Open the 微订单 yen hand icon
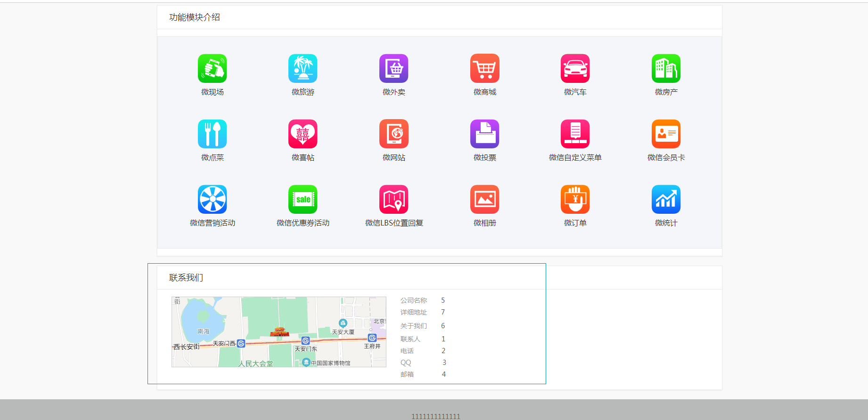Image resolution: width=868 pixels, height=420 pixels. [575, 199]
